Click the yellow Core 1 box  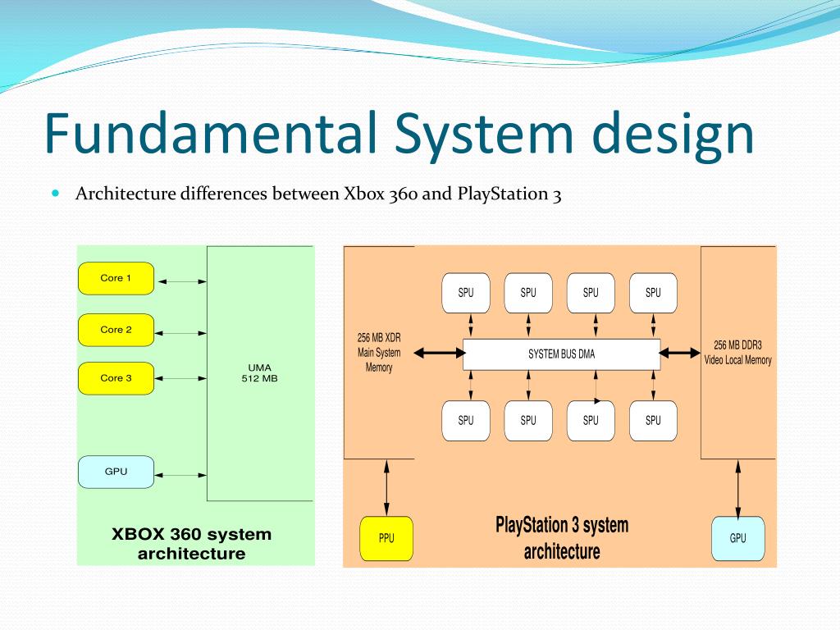116,278
